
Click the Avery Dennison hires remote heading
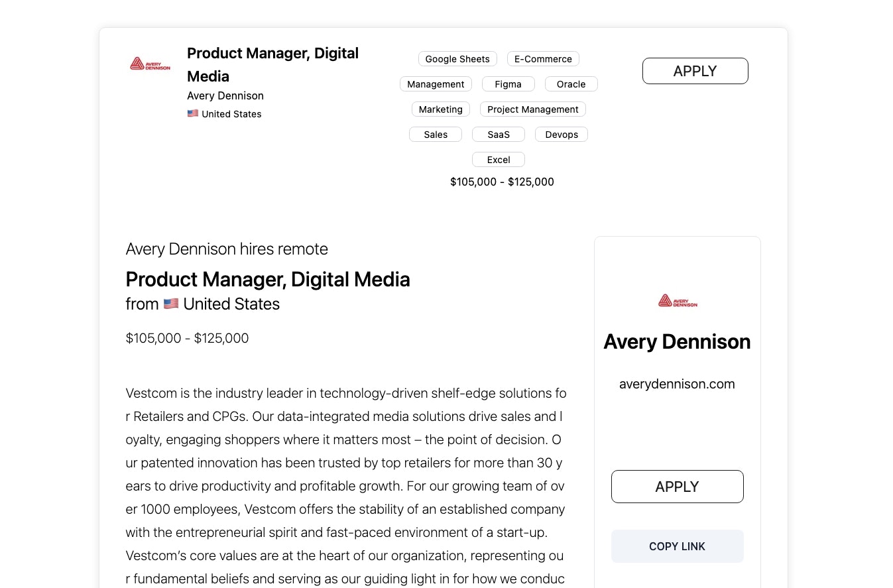227,249
